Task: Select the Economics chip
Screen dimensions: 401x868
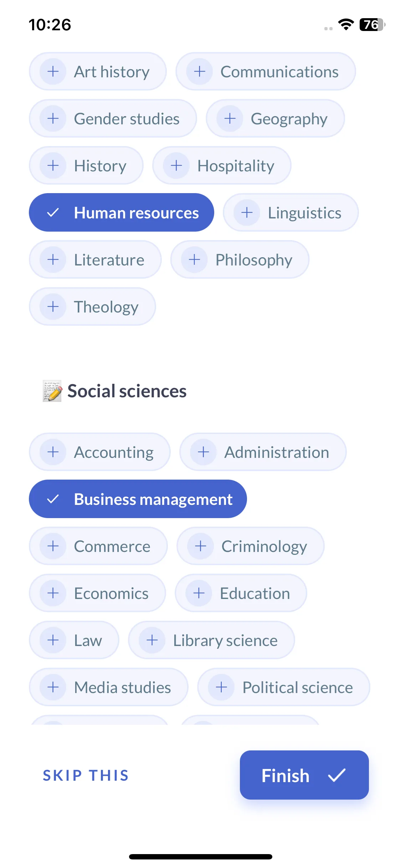Action: click(97, 593)
